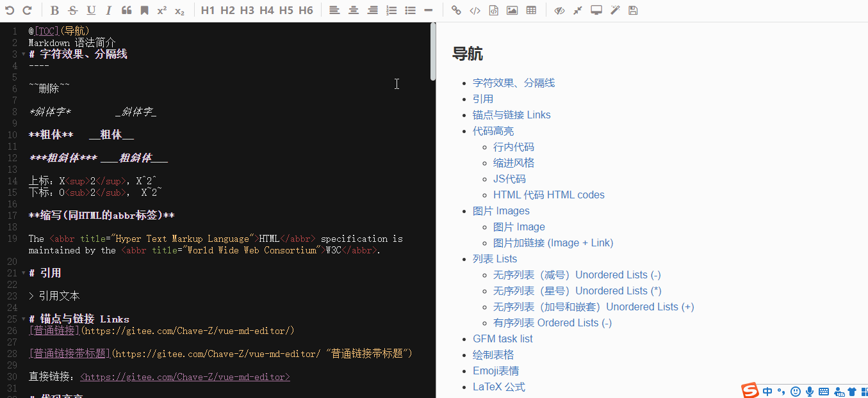Switch Sogou input between Chinese and English
The image size is (868, 398).
pyautogui.click(x=767, y=391)
